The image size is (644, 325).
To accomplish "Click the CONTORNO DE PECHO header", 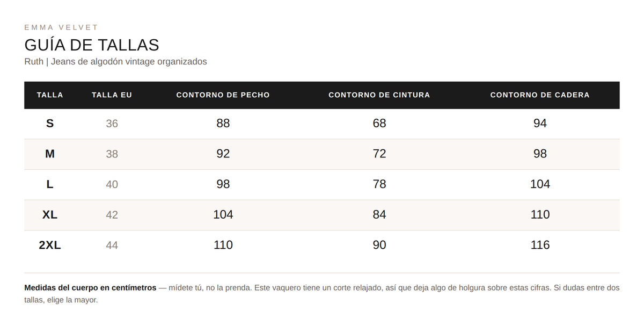I will tap(223, 95).
